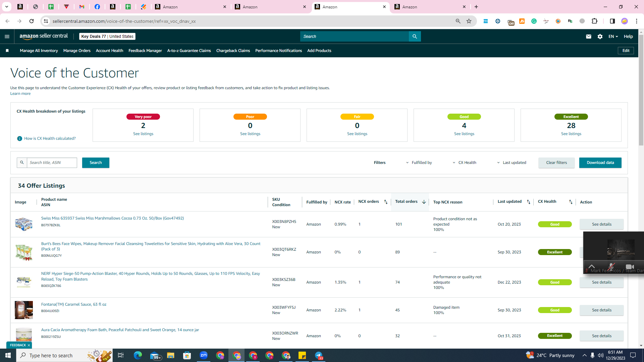Viewport: 644px width, 362px height.
Task: Click the Windows taskbar search box
Action: 64,355
